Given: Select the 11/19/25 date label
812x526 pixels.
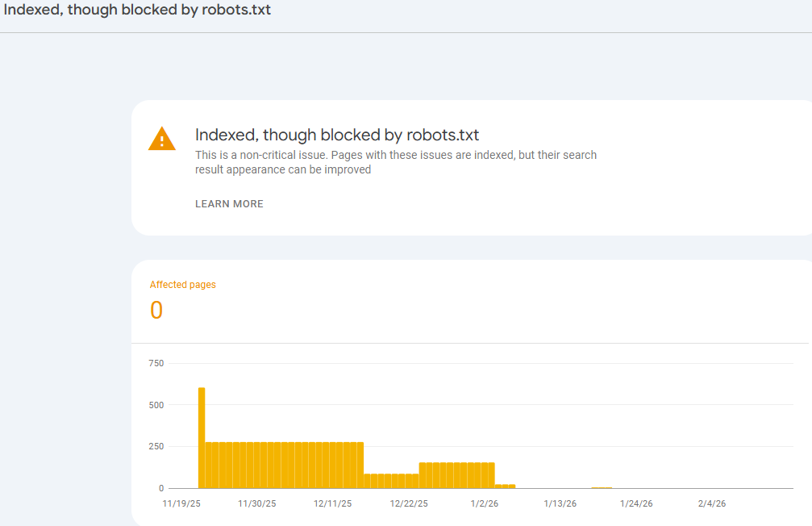Looking at the screenshot, I should tap(181, 504).
